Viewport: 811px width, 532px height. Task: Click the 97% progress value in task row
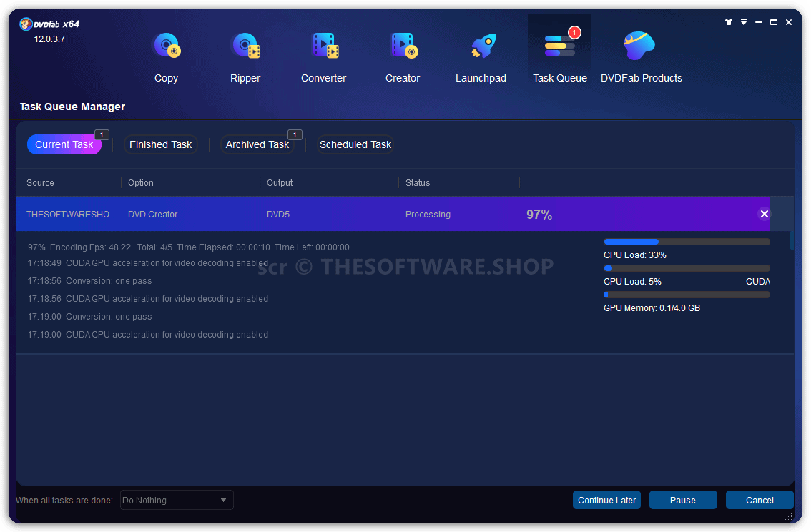(x=539, y=215)
